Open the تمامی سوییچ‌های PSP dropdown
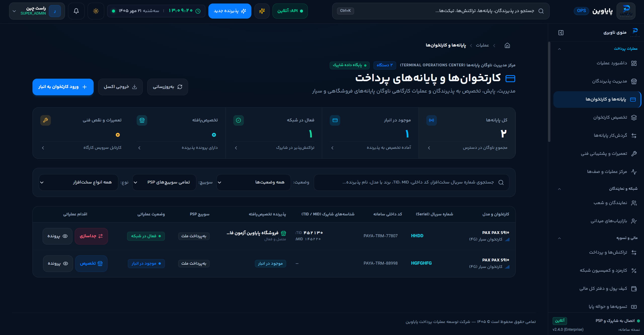644x335 pixels. (x=164, y=182)
